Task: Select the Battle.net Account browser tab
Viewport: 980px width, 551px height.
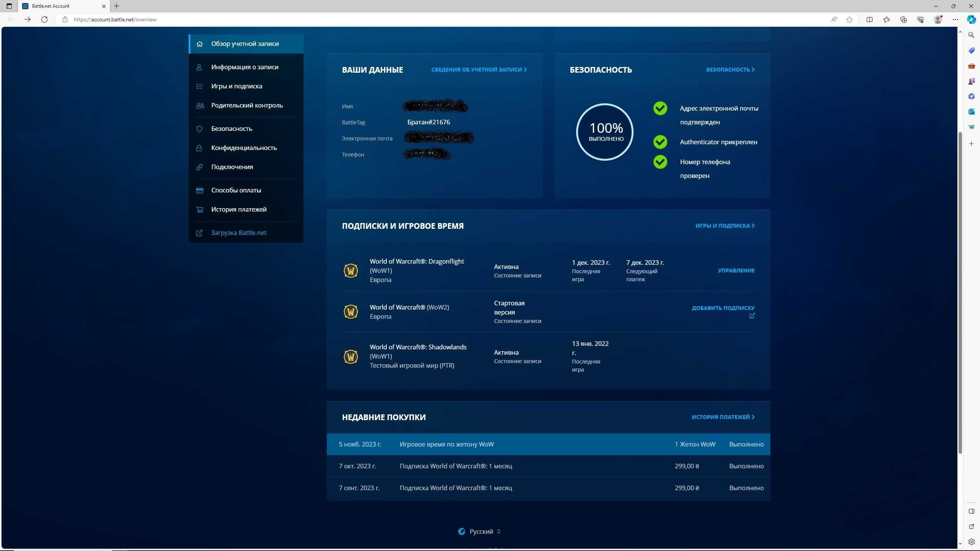Action: pyautogui.click(x=64, y=6)
